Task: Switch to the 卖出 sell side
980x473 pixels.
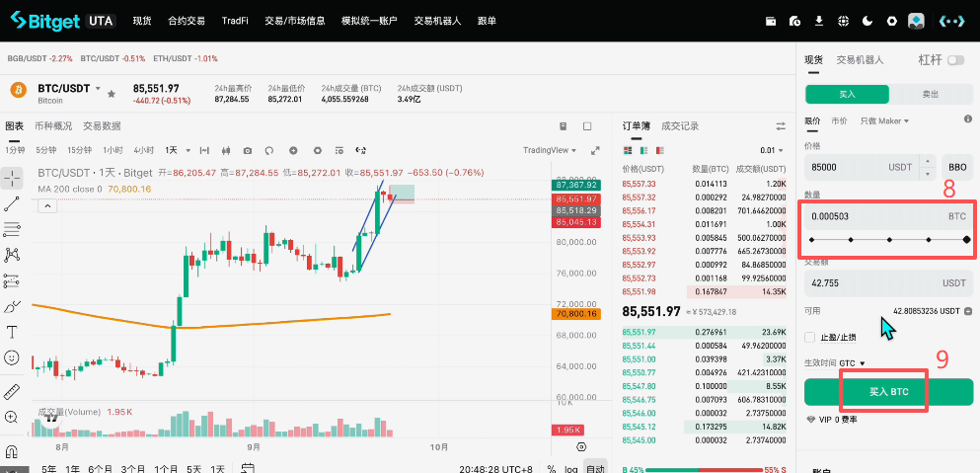Action: [x=931, y=95]
